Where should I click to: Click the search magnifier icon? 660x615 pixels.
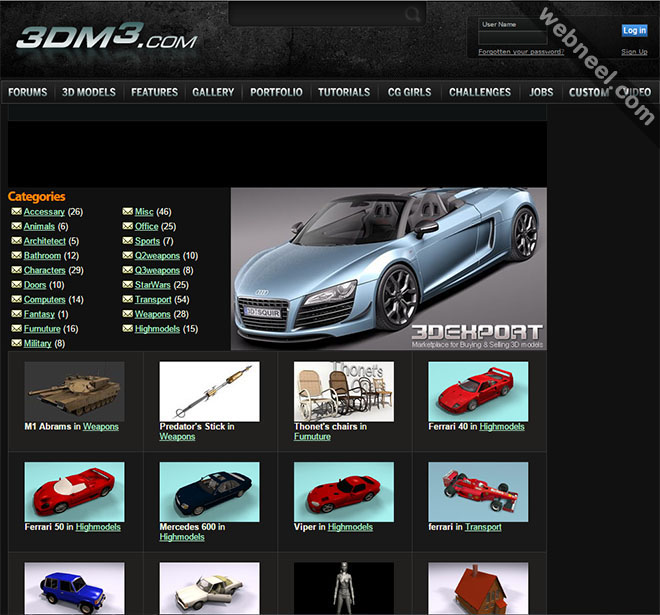(412, 15)
